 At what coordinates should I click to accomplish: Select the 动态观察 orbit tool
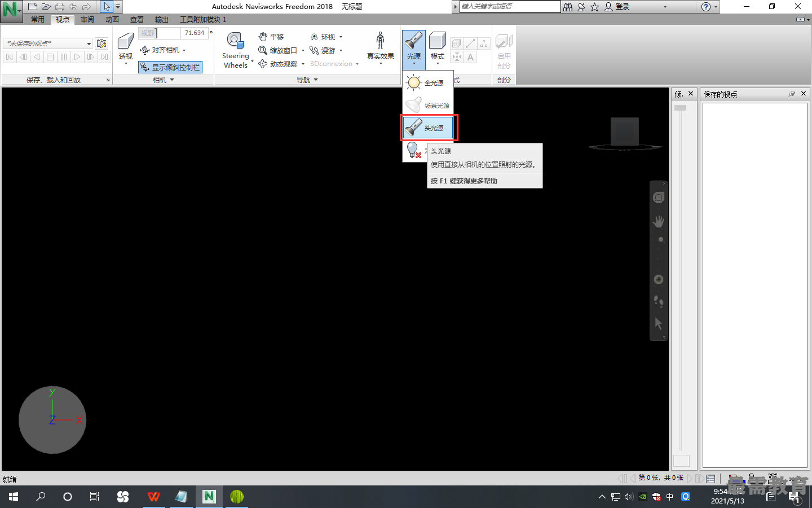(x=278, y=64)
